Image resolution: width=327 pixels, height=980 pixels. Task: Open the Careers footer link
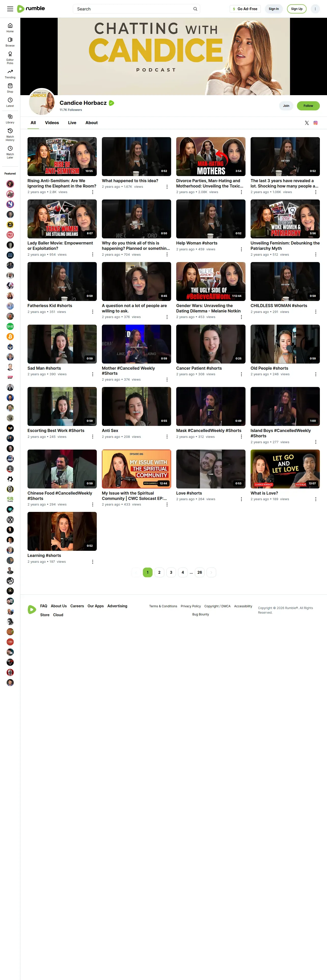pyautogui.click(x=77, y=606)
